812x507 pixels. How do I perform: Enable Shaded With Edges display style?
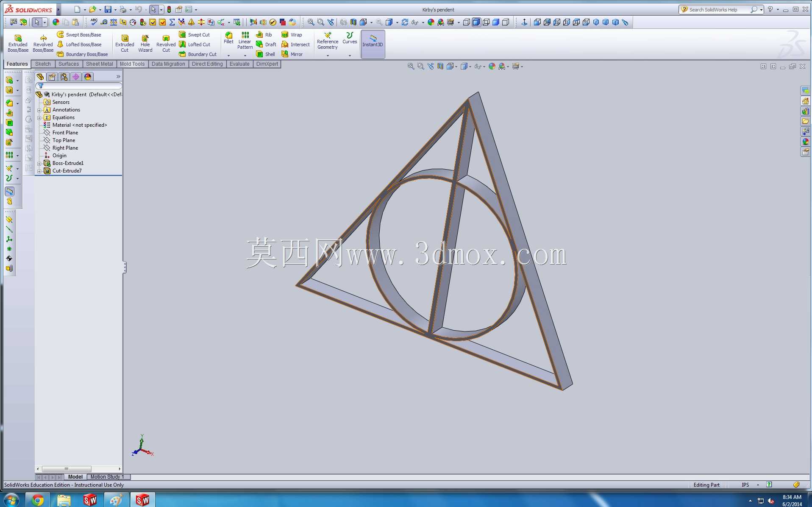pyautogui.click(x=476, y=22)
